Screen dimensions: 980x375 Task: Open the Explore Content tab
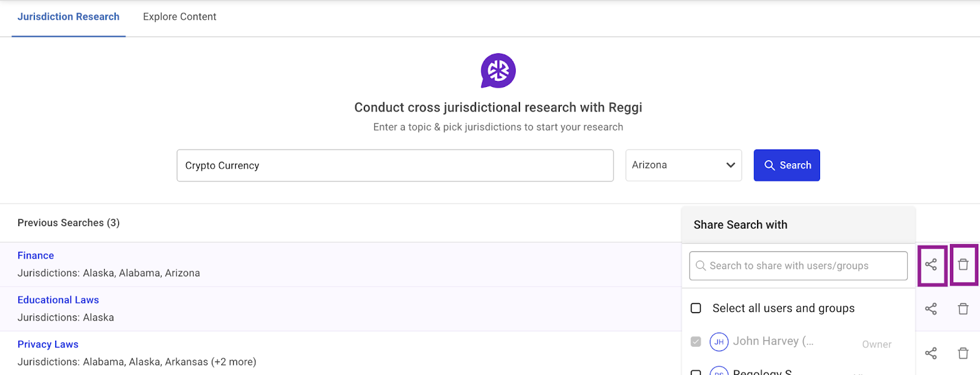[x=179, y=17]
